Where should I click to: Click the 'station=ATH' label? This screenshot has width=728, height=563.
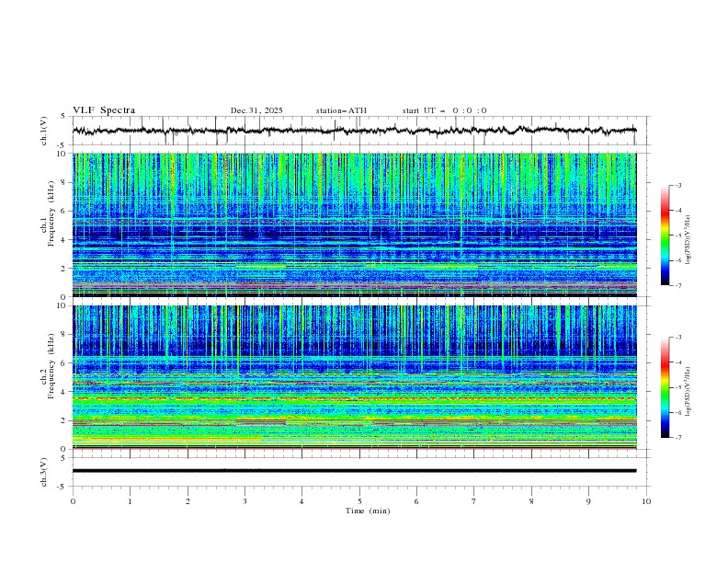341,110
